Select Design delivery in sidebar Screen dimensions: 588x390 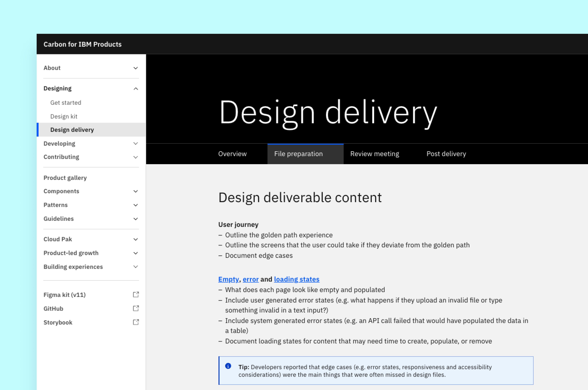pos(91,130)
